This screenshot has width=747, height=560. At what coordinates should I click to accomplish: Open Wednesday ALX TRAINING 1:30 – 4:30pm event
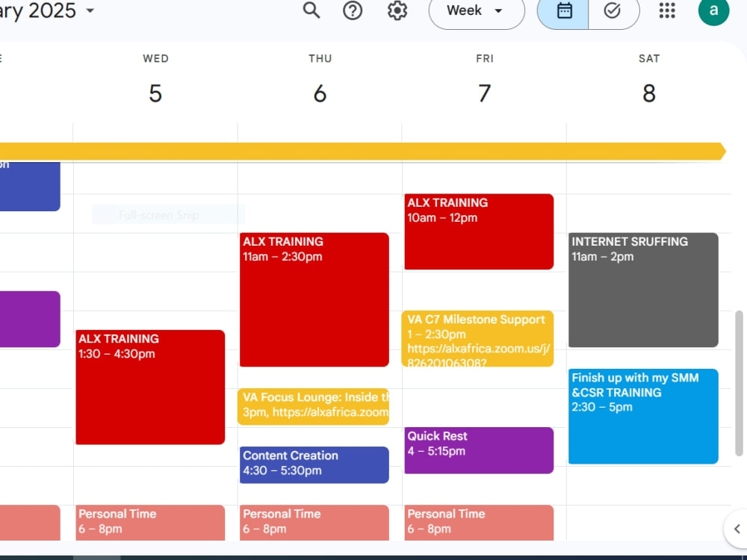[x=150, y=387]
